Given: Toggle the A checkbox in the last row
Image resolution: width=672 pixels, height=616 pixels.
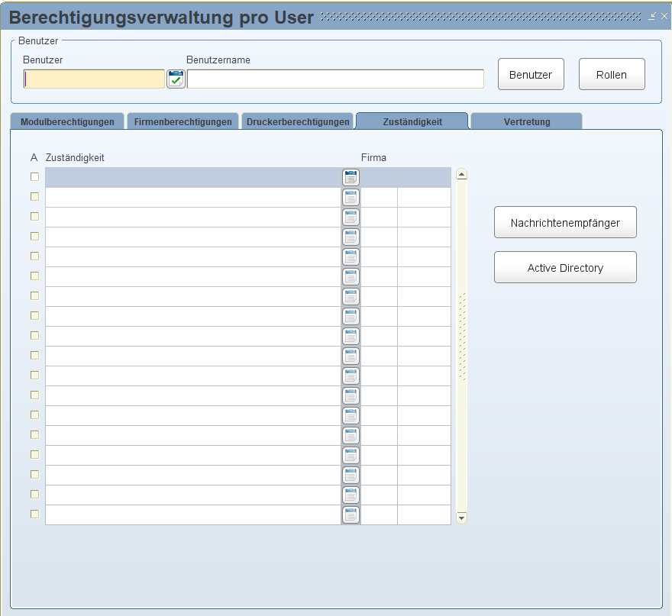Looking at the screenshot, I should (34, 514).
